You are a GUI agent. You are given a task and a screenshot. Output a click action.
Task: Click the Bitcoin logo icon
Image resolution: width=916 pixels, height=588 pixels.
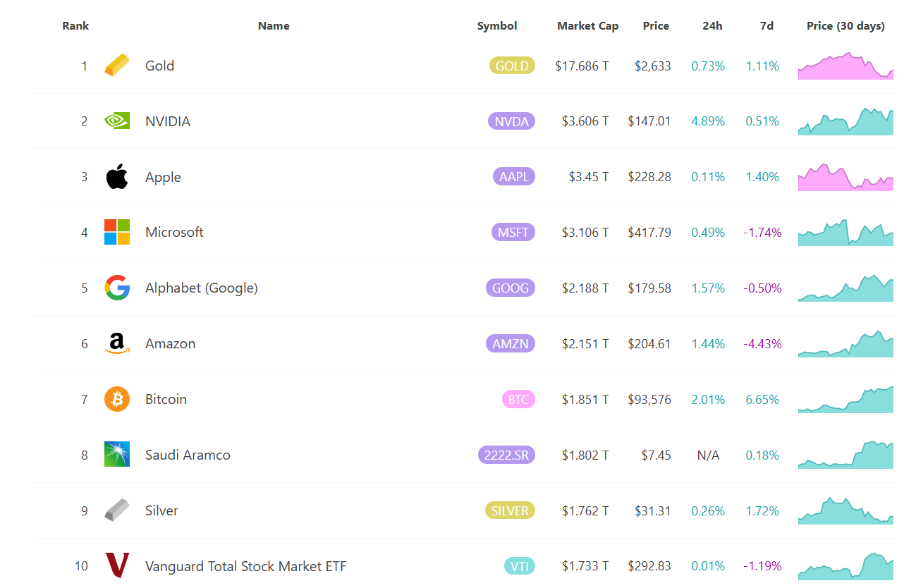click(x=117, y=399)
